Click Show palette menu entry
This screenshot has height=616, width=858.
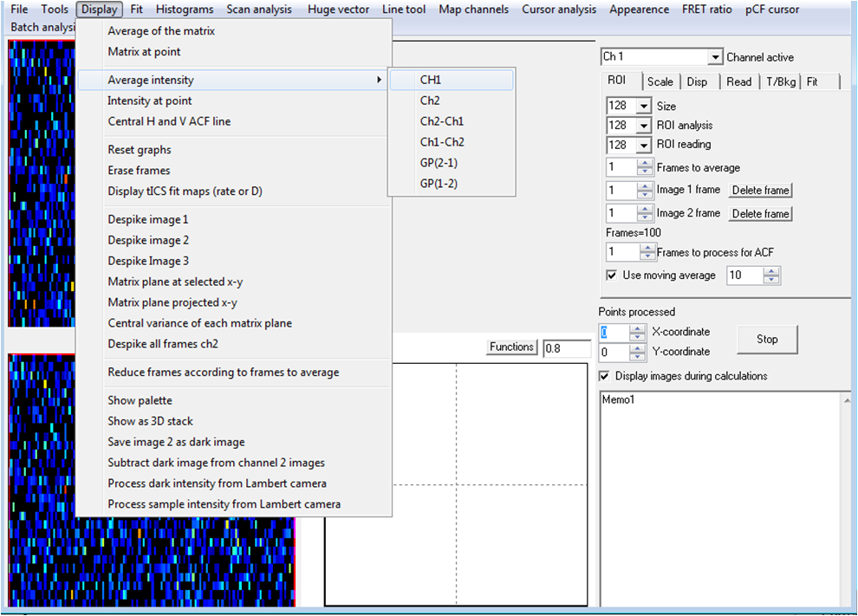coord(140,400)
